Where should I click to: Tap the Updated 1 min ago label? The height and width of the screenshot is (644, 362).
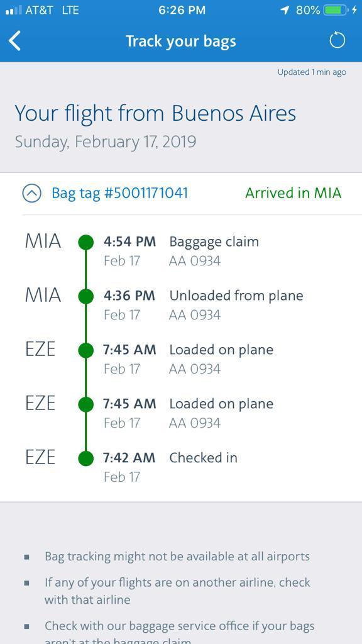tap(312, 72)
